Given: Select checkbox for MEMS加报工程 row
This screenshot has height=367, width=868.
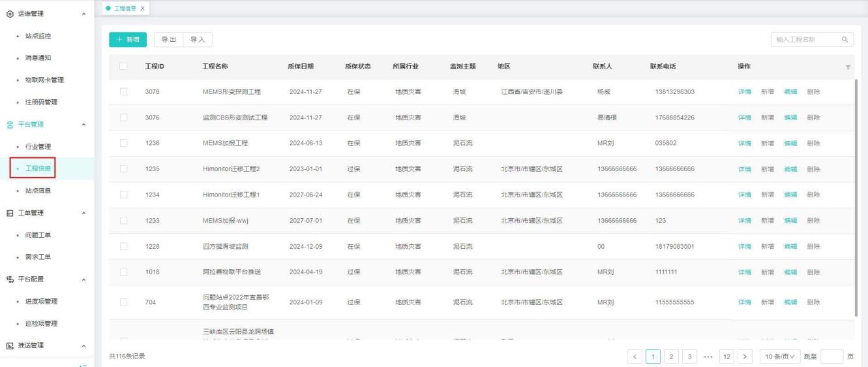Looking at the screenshot, I should tap(123, 143).
